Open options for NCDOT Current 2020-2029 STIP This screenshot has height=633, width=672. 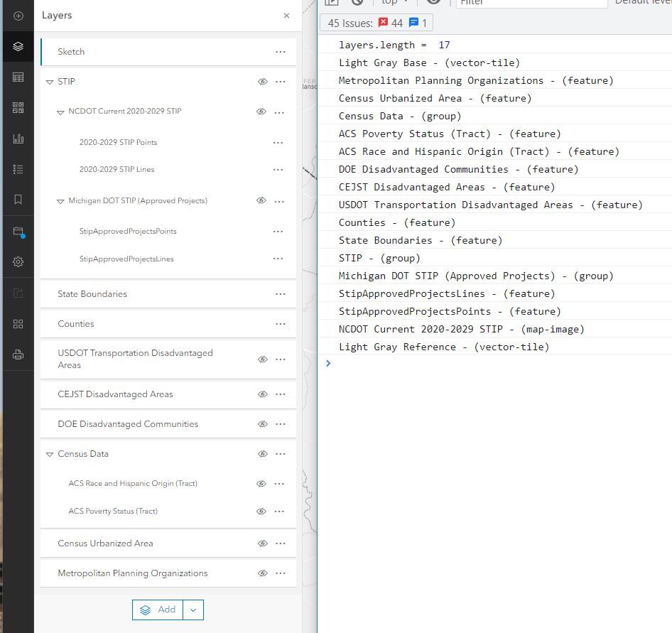[279, 112]
